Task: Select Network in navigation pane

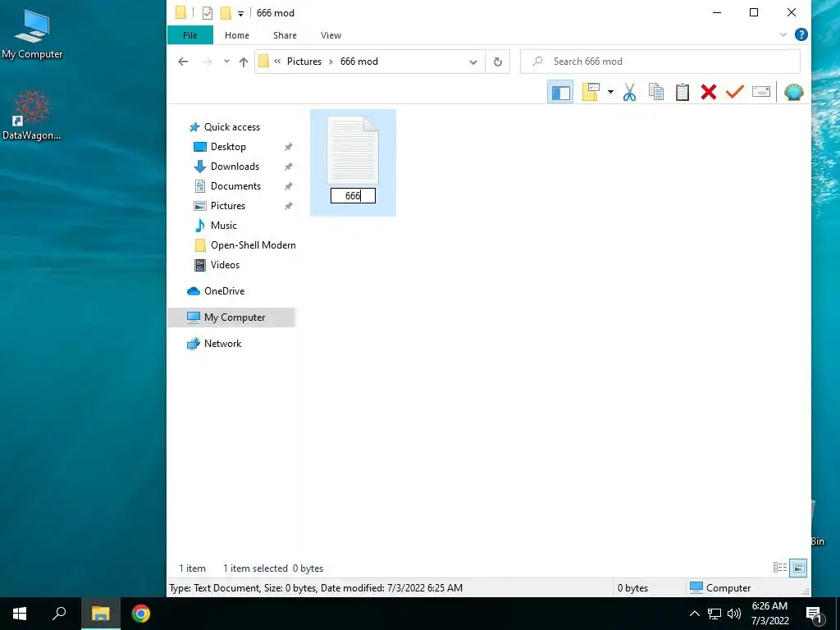Action: tap(222, 344)
